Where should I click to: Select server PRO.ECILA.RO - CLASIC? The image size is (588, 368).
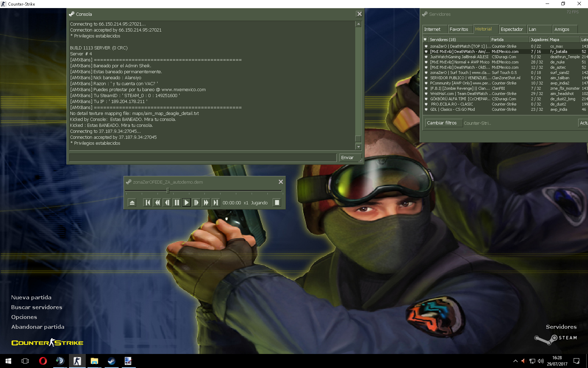(x=505, y=104)
